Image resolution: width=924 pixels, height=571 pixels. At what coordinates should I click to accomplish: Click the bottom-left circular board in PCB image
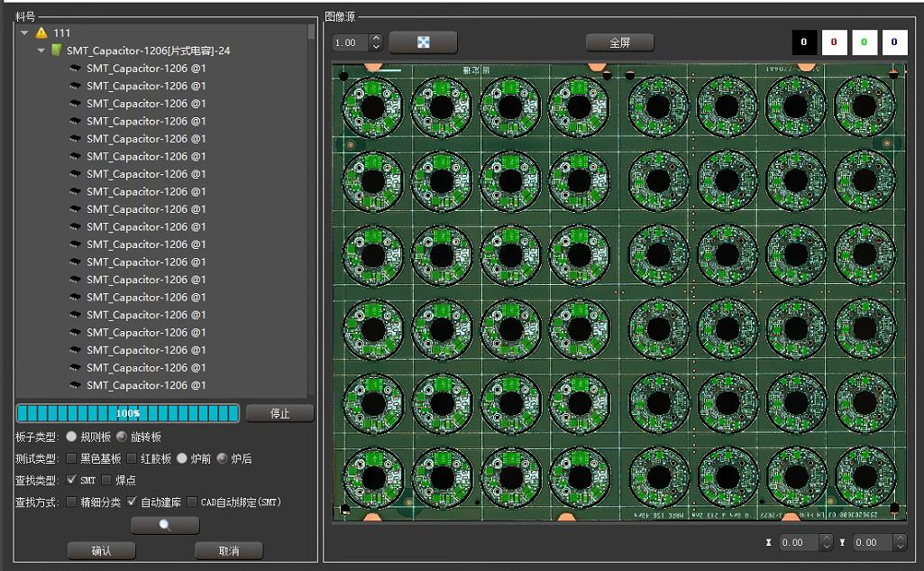[x=373, y=478]
